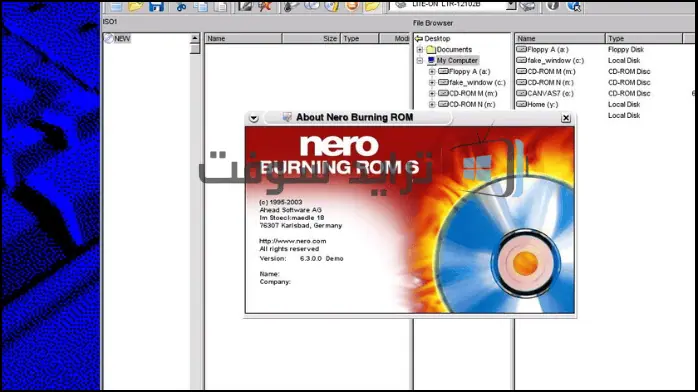Select the LITE-ON LTR recorder combo box
Image resolution: width=698 pixels, height=392 pixels.
[452, 5]
